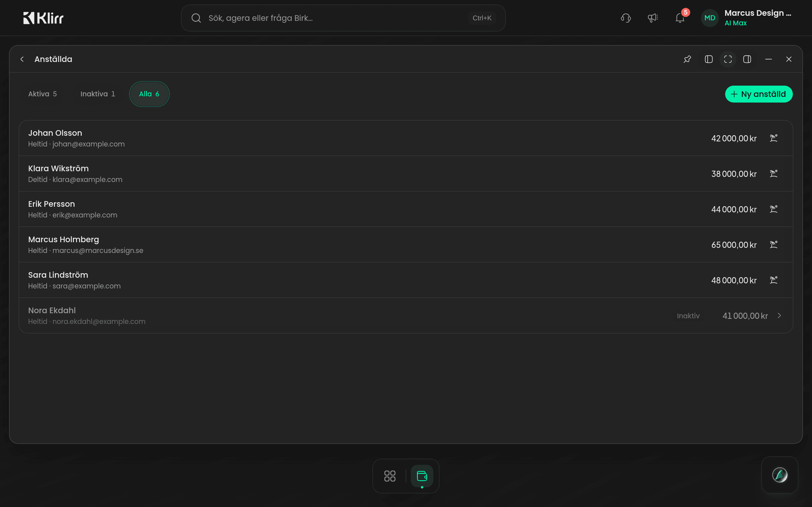Open vacation icon for Marcus Holmberg
Image resolution: width=812 pixels, height=507 pixels.
tap(773, 245)
